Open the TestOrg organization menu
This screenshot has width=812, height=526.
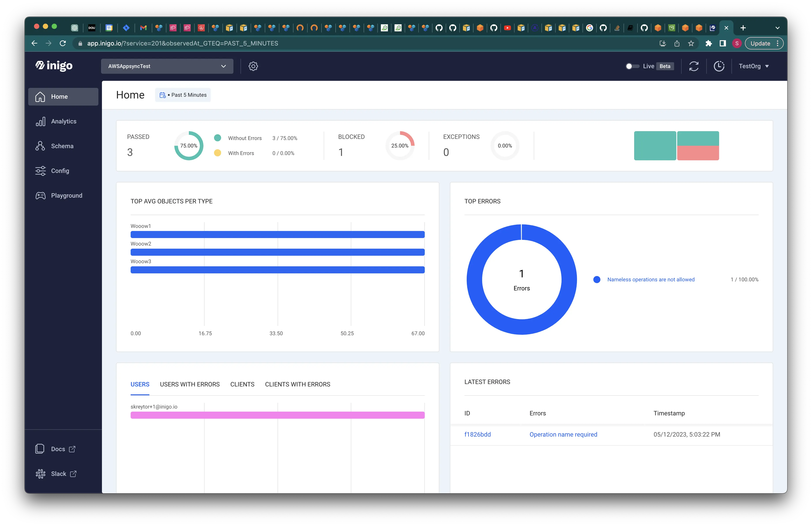tap(754, 66)
